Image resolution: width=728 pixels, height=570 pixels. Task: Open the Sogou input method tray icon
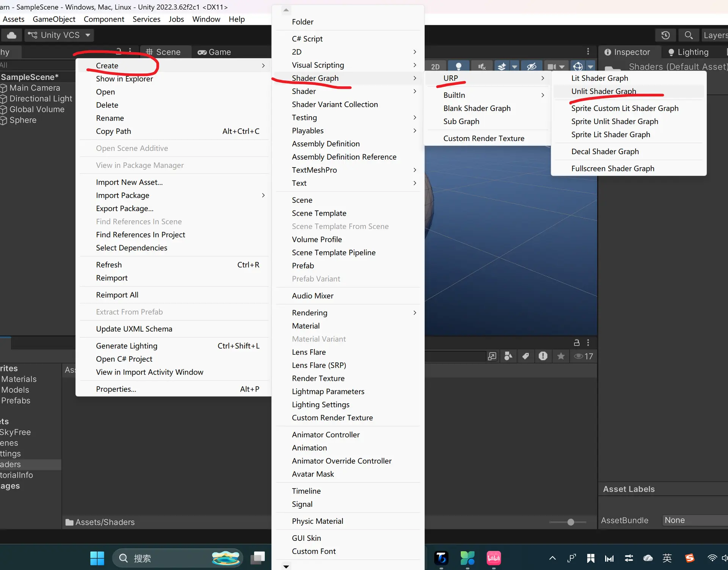(x=690, y=558)
